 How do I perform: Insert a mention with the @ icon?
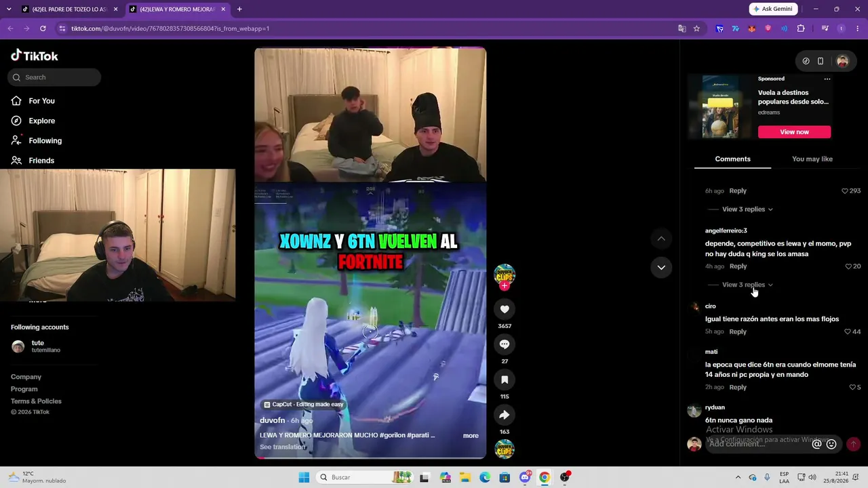817,444
